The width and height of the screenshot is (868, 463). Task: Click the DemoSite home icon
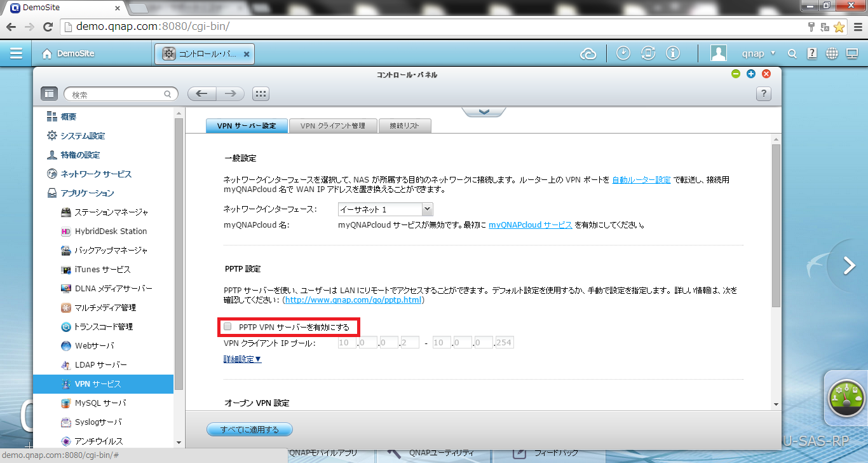tap(47, 54)
